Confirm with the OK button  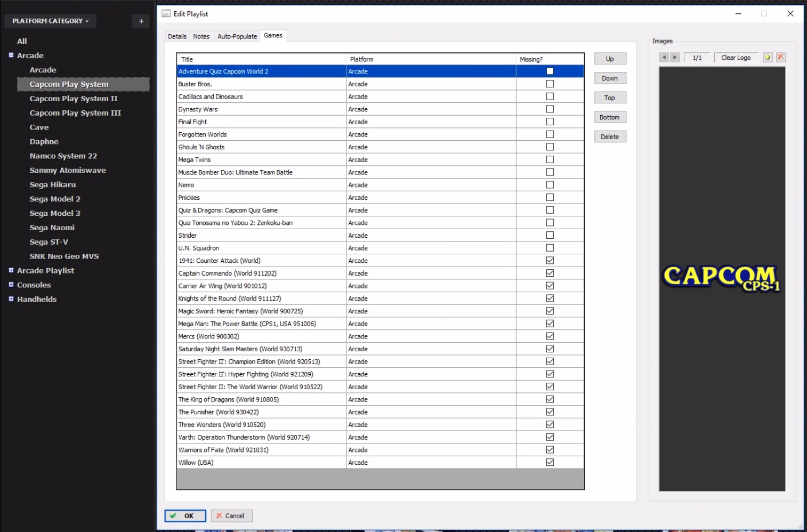point(185,515)
